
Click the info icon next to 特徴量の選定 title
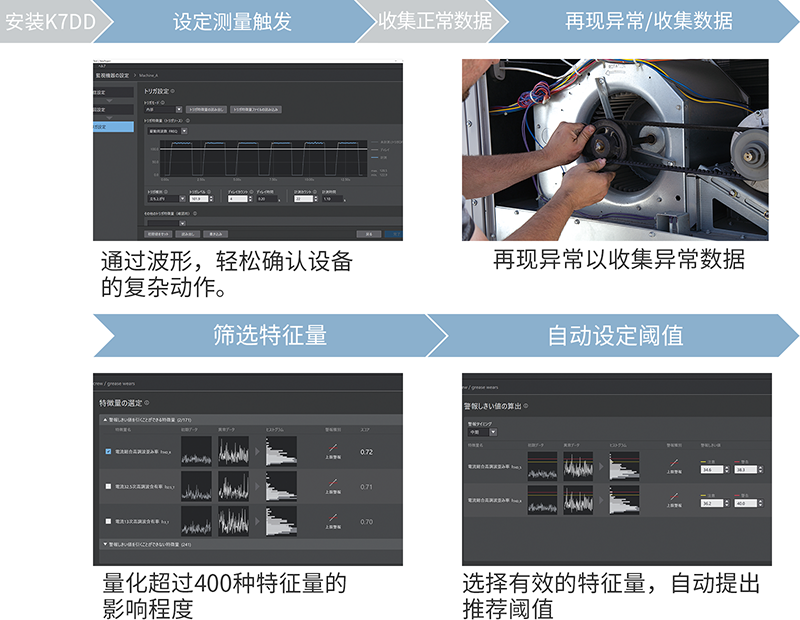[x=146, y=401]
